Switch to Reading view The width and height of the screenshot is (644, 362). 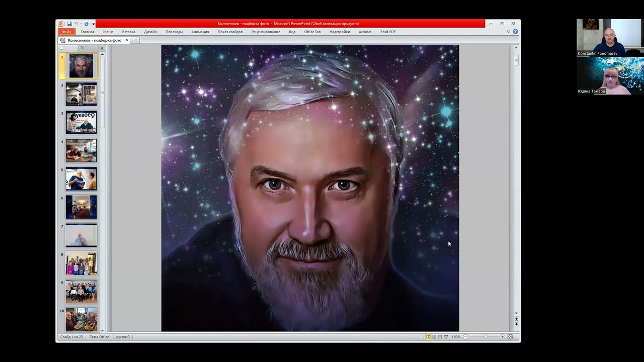pos(440,337)
